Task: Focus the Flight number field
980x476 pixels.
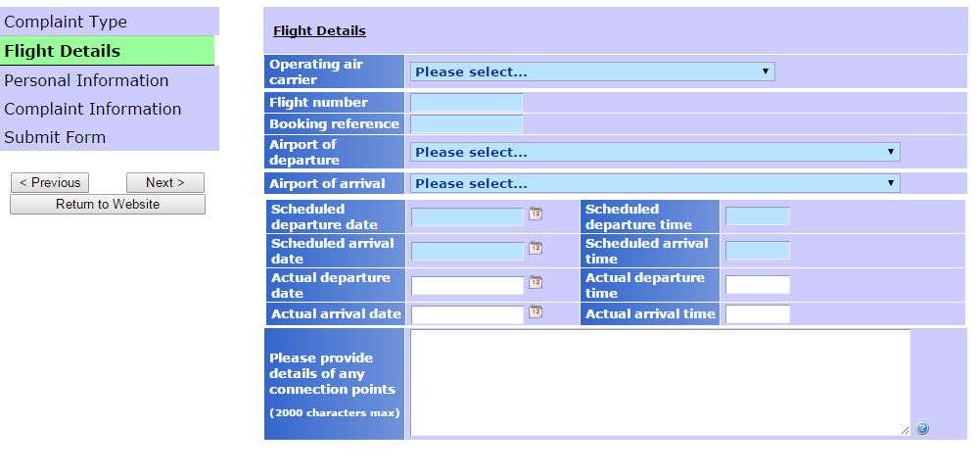Action: (466, 102)
